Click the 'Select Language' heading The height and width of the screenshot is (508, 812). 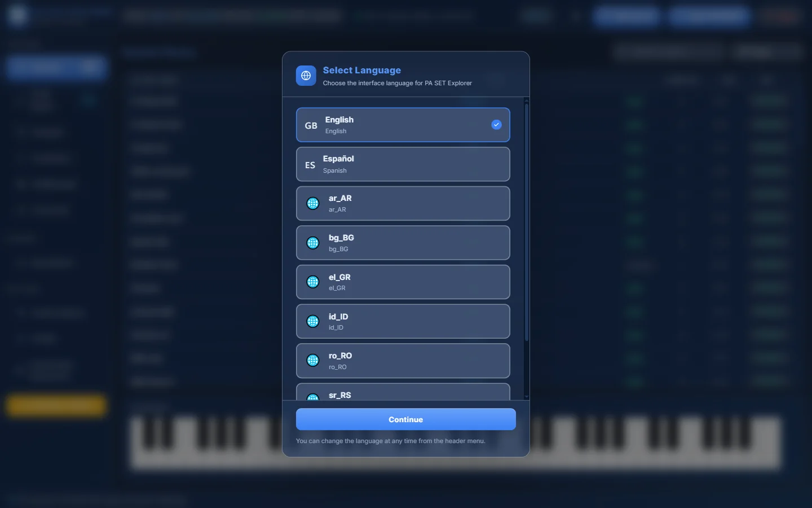tap(362, 70)
